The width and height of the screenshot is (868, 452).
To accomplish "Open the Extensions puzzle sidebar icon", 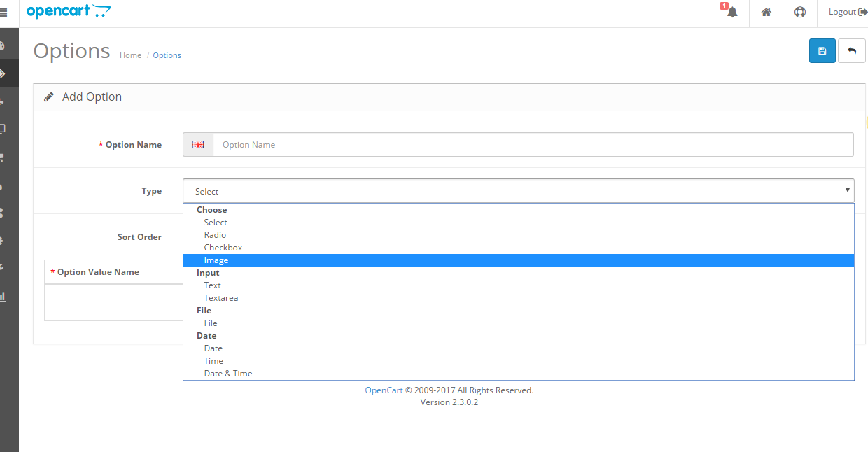I will (x=2, y=101).
